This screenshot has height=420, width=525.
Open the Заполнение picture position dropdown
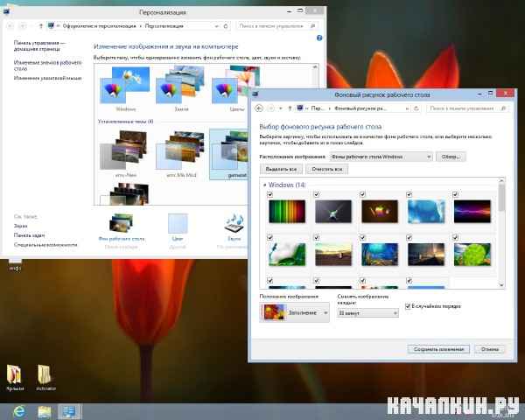[294, 312]
